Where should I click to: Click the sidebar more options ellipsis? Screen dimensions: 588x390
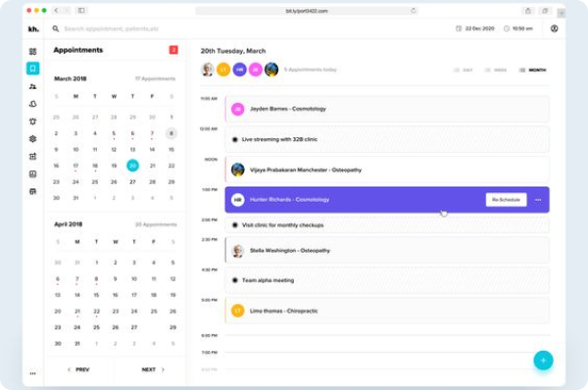[33, 373]
